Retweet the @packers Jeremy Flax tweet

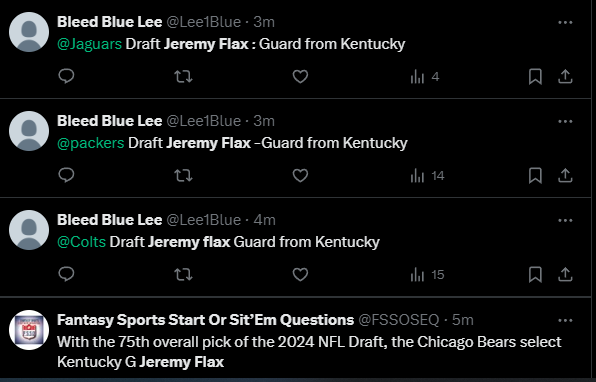(x=183, y=176)
